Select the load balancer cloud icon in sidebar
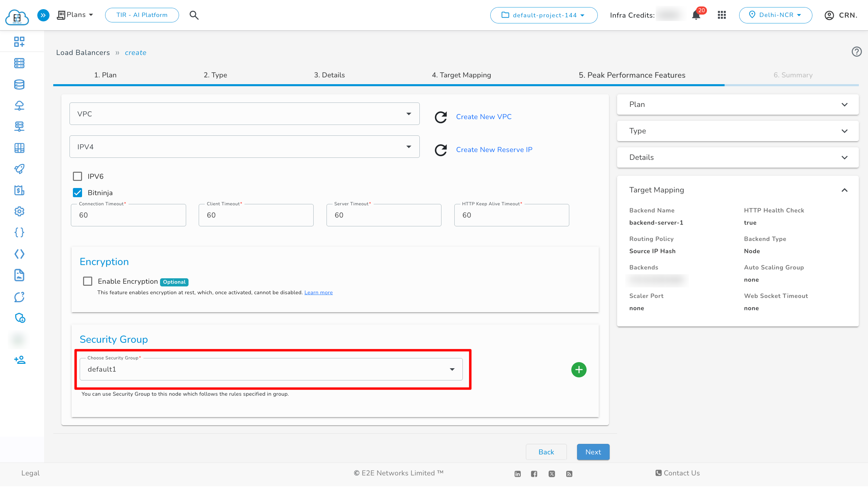Viewport: 868px width, 487px height. (19, 106)
